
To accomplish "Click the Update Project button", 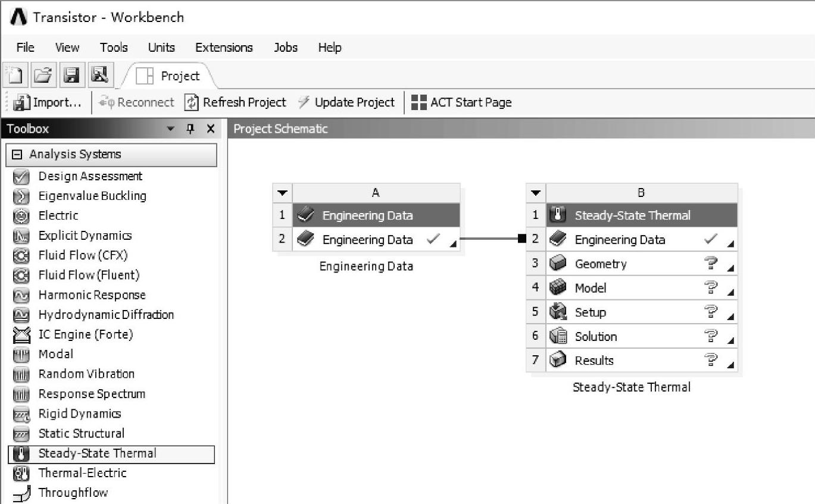I will (346, 102).
